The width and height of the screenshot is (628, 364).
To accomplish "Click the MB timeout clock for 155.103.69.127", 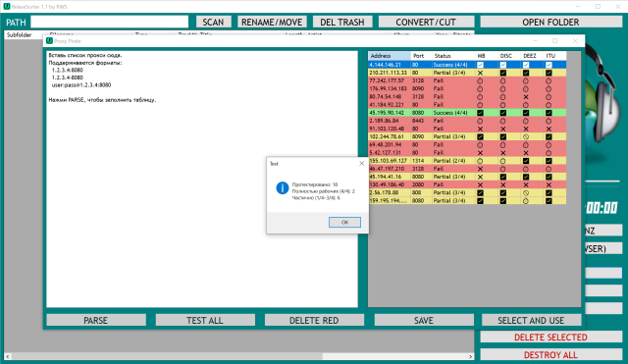I will click(x=480, y=161).
